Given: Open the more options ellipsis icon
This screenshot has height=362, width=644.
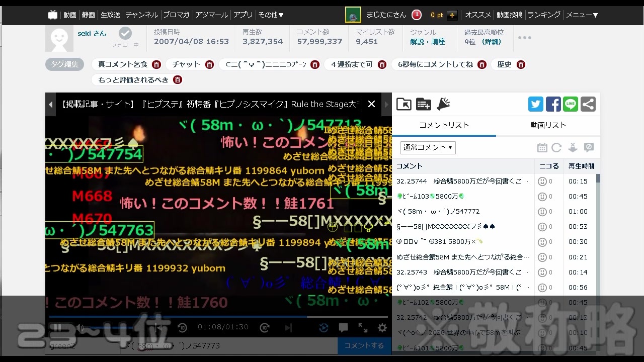Looking at the screenshot, I should [525, 38].
